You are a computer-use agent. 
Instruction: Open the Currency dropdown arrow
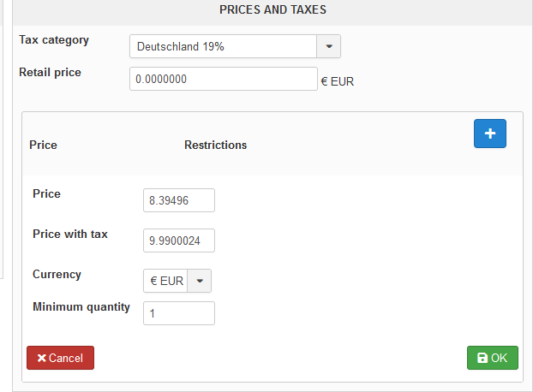(200, 281)
